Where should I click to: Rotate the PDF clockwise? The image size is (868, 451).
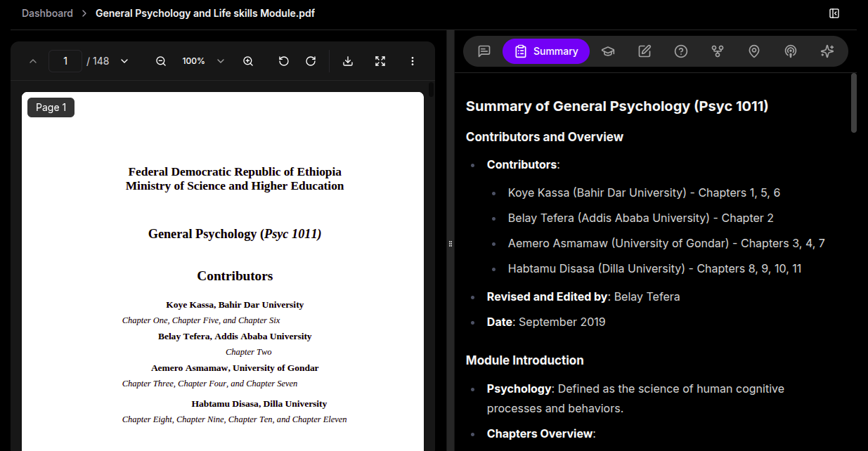311,61
